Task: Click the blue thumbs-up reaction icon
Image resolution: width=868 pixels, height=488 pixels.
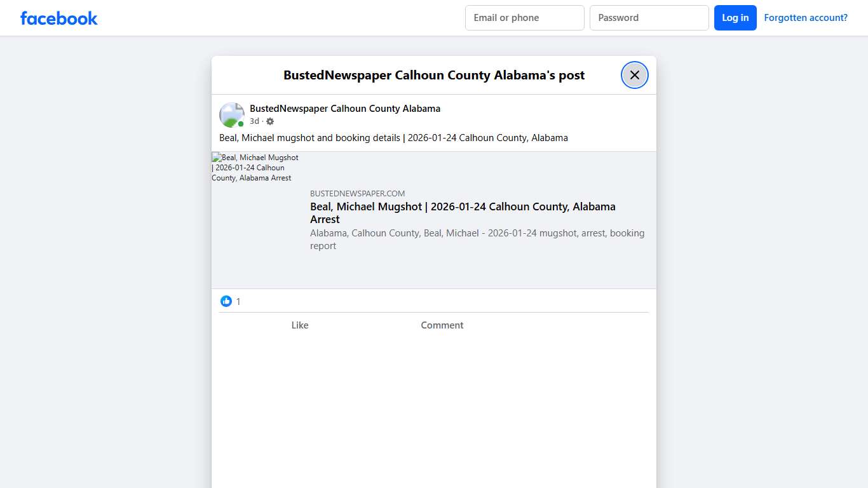Action: 226,301
